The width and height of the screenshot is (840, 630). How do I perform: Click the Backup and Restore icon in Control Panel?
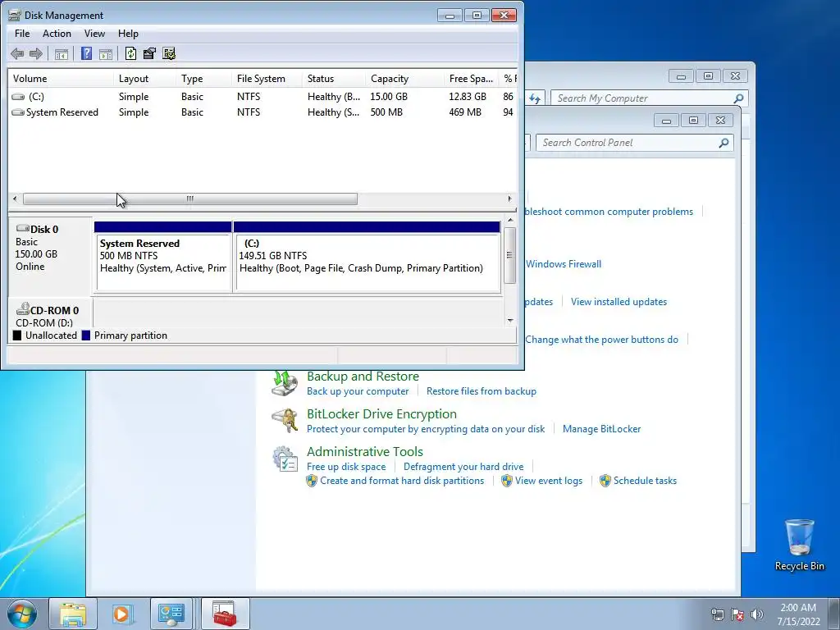click(285, 382)
